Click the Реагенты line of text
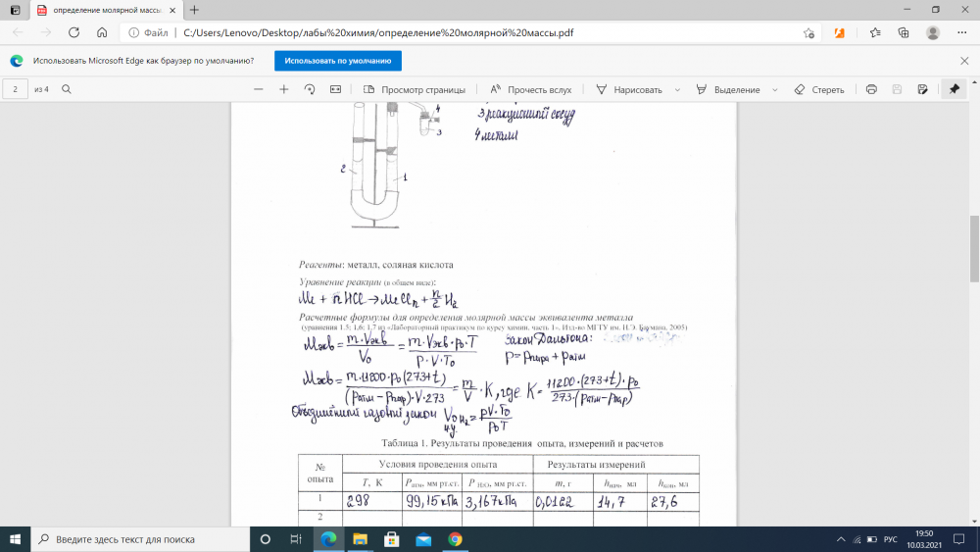This screenshot has height=552, width=980. point(375,265)
